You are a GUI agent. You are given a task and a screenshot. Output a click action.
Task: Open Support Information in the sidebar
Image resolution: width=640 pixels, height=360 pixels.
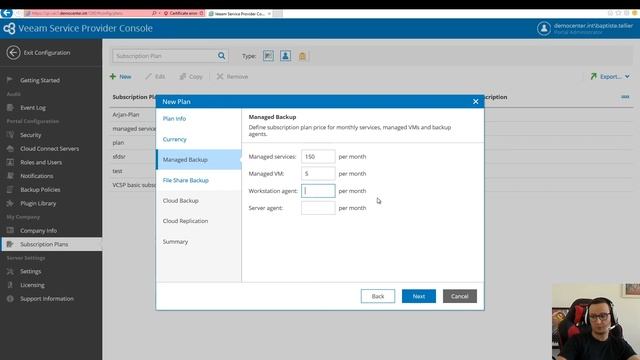point(47,299)
